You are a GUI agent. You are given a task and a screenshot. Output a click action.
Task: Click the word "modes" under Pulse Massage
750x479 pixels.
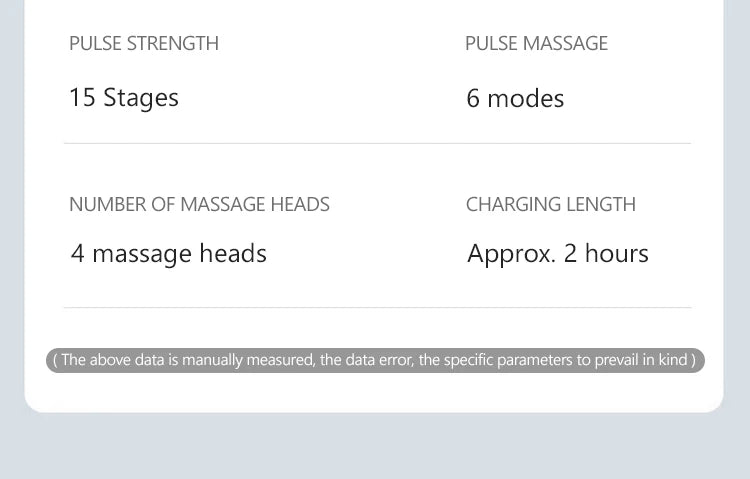click(x=525, y=98)
